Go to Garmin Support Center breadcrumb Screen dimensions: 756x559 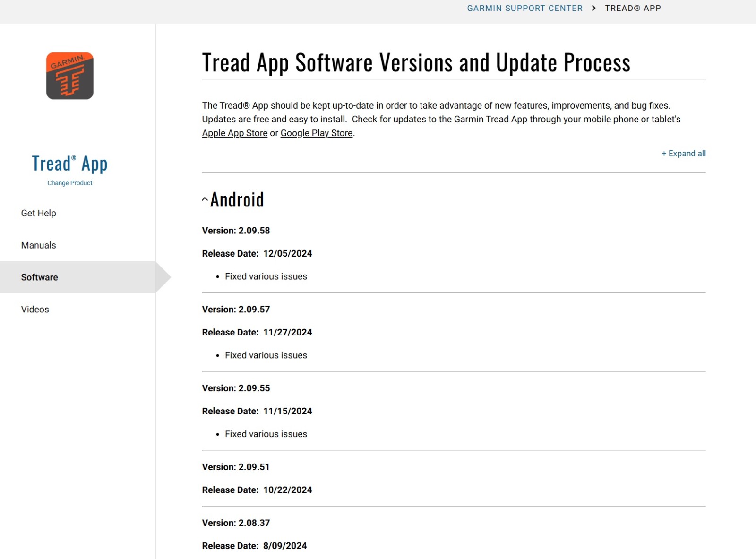pos(524,8)
